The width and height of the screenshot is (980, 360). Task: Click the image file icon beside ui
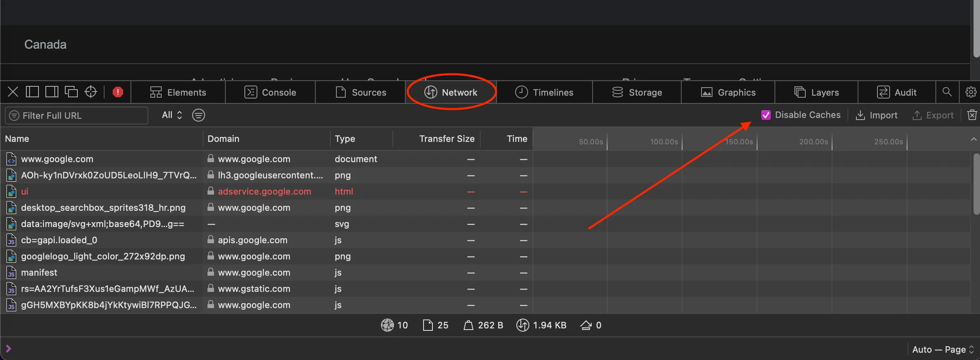11,191
